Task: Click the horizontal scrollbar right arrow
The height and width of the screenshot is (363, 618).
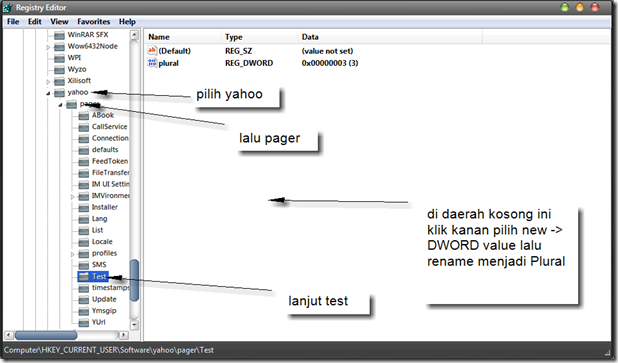Action: [124, 335]
